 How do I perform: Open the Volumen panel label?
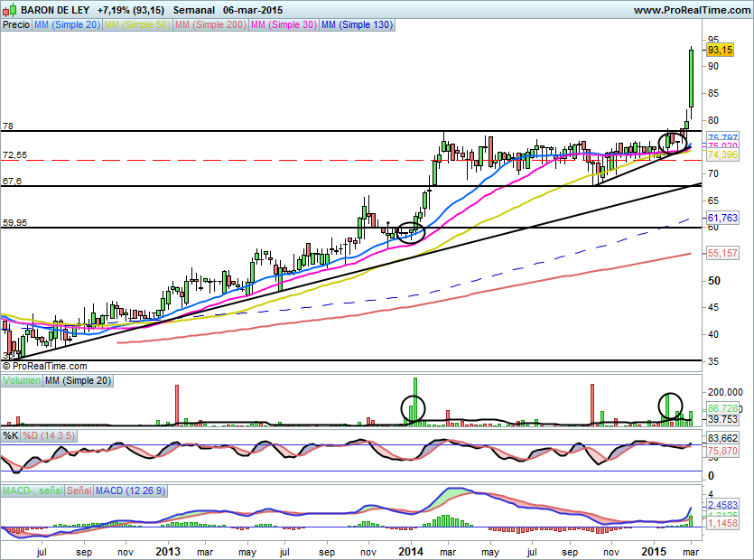coord(21,381)
